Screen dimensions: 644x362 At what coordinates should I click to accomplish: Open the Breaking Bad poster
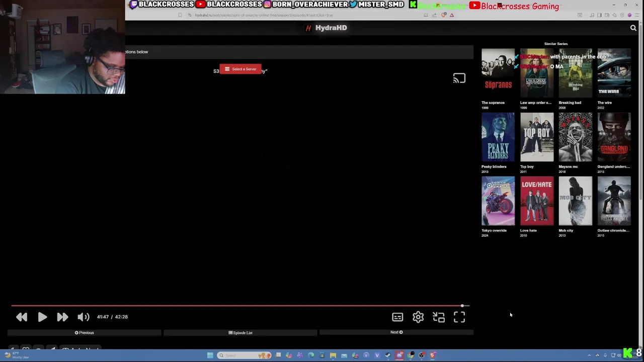pyautogui.click(x=576, y=73)
